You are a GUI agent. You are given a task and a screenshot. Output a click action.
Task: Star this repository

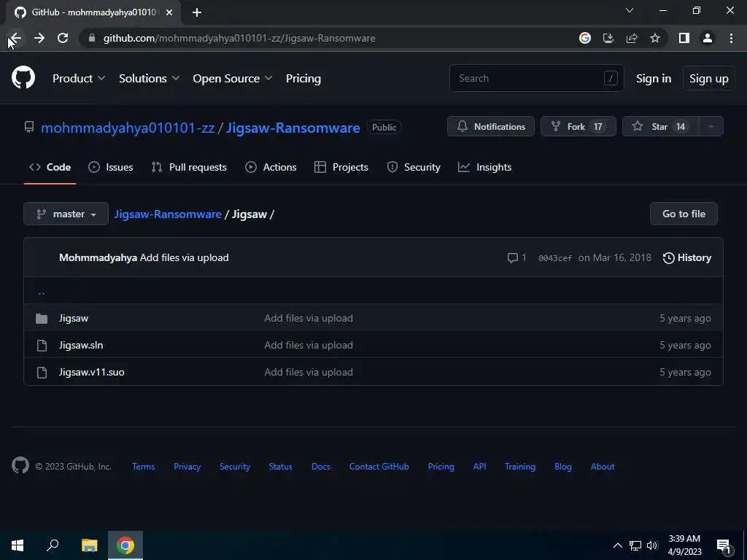coord(661,127)
